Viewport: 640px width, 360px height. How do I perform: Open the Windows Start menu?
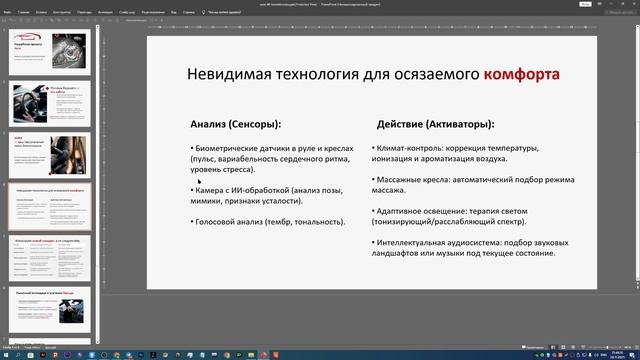6,356
